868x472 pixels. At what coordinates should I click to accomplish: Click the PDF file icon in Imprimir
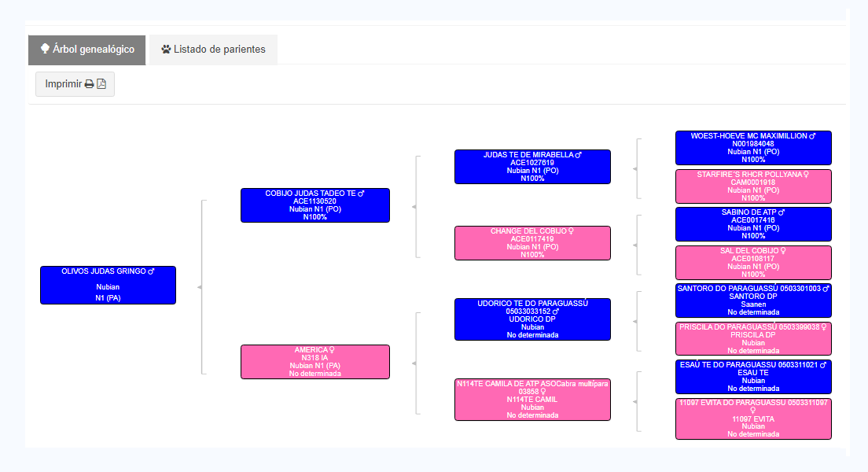[x=101, y=84]
